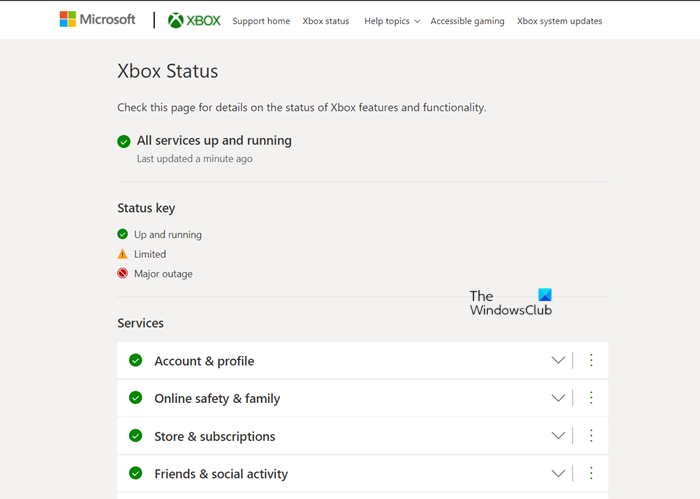Click Store & subscriptions service label
The height and width of the screenshot is (499, 700).
215,436
